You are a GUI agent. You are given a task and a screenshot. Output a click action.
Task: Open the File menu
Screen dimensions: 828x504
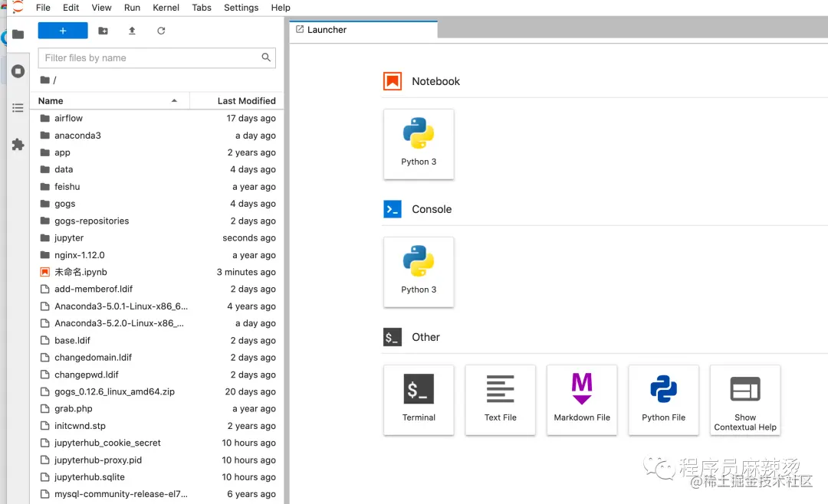pos(43,8)
